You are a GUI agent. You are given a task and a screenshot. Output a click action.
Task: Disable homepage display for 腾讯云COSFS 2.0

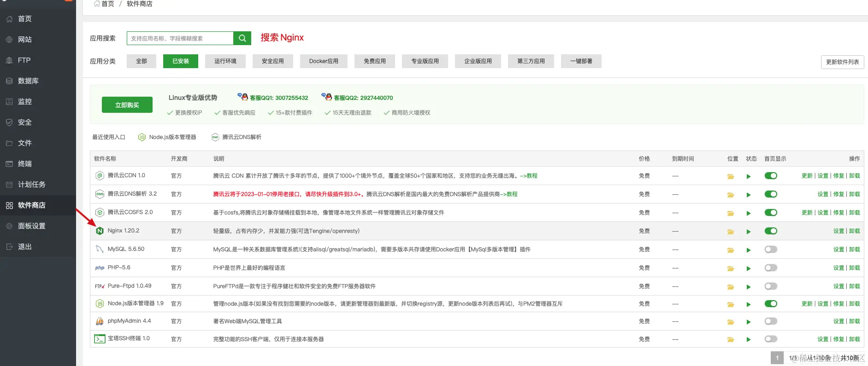(771, 212)
